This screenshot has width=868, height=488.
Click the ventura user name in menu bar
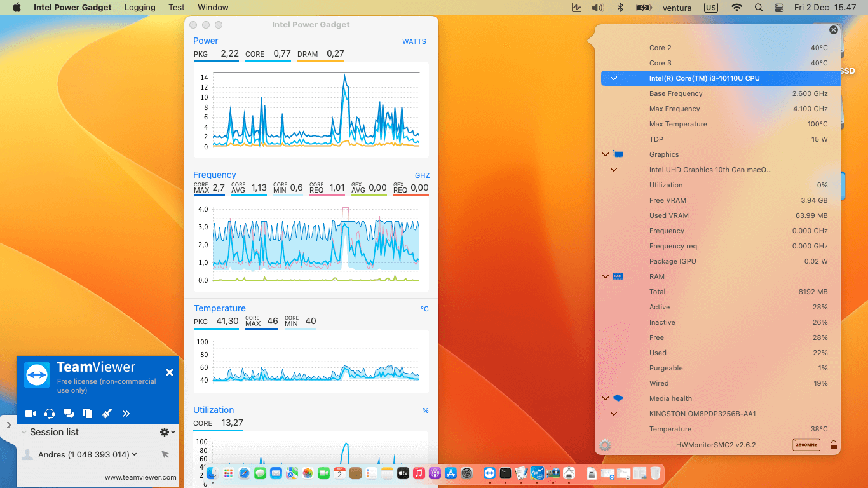coord(677,8)
